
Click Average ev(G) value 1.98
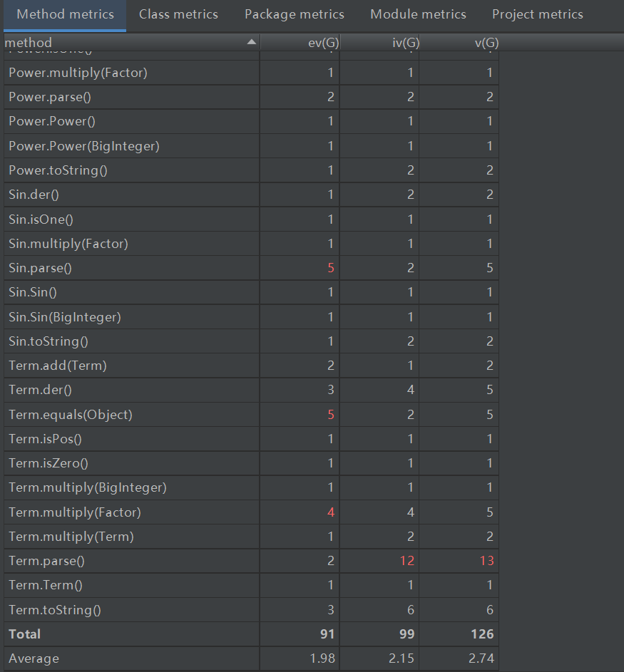[322, 658]
